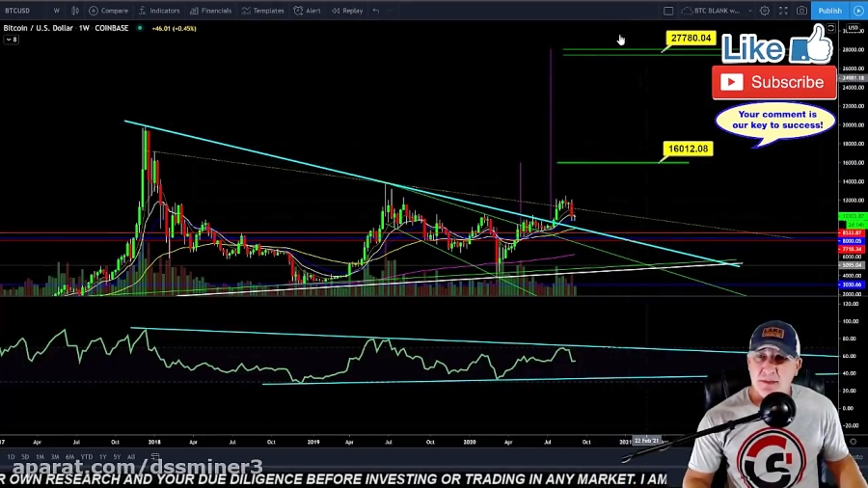The height and width of the screenshot is (488, 868).
Task: Open chart settings gear
Action: [765, 11]
